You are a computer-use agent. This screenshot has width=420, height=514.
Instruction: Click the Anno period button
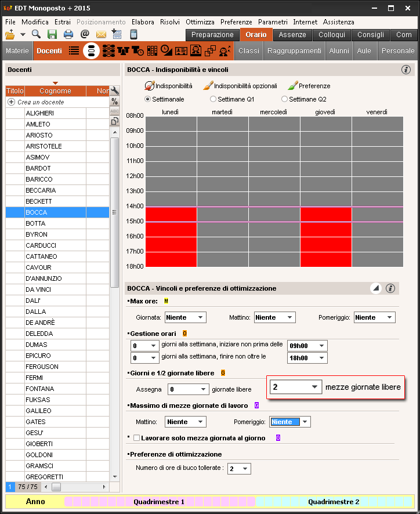point(35,501)
